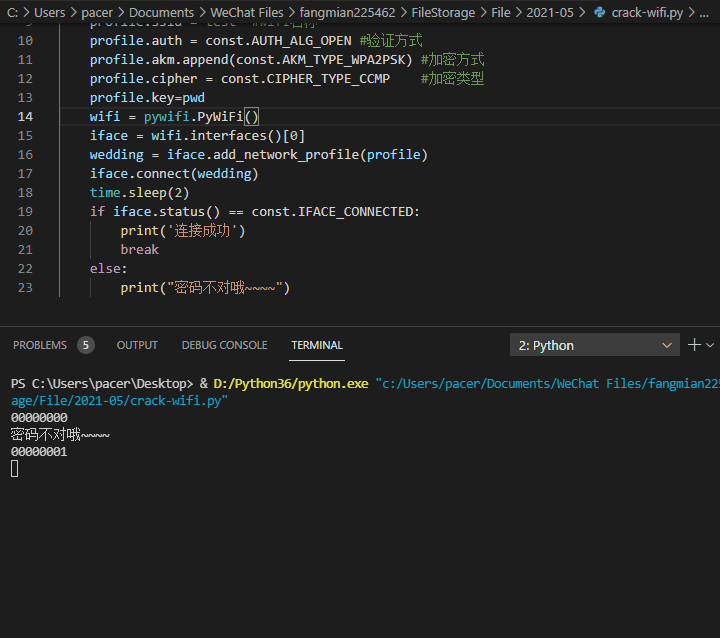This screenshot has height=638, width=720.
Task: Open the 2: Python terminal selector dropdown
Action: (594, 345)
